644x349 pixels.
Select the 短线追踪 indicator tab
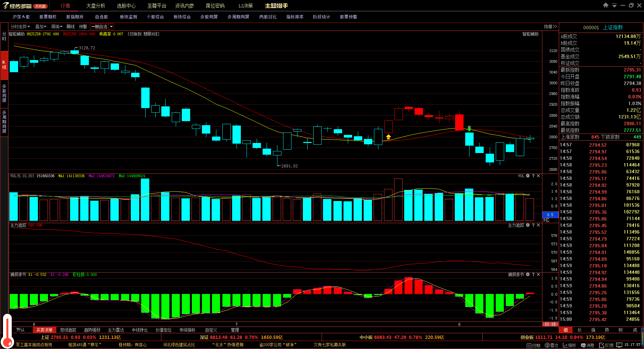(68, 330)
